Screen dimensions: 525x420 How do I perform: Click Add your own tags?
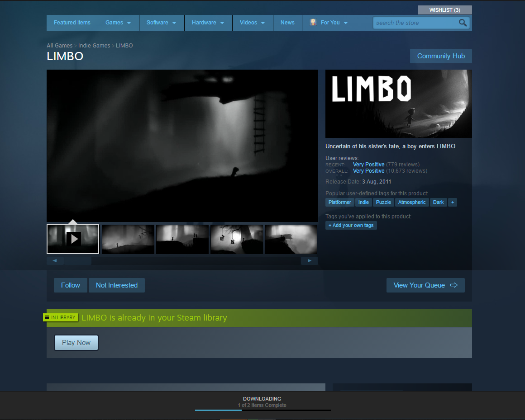[x=351, y=226]
